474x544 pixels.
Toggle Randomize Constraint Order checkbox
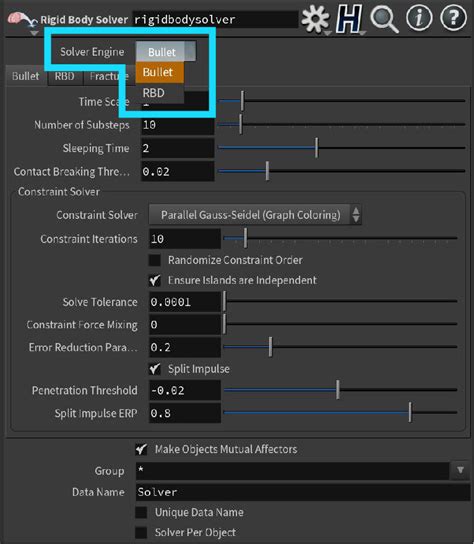point(155,260)
